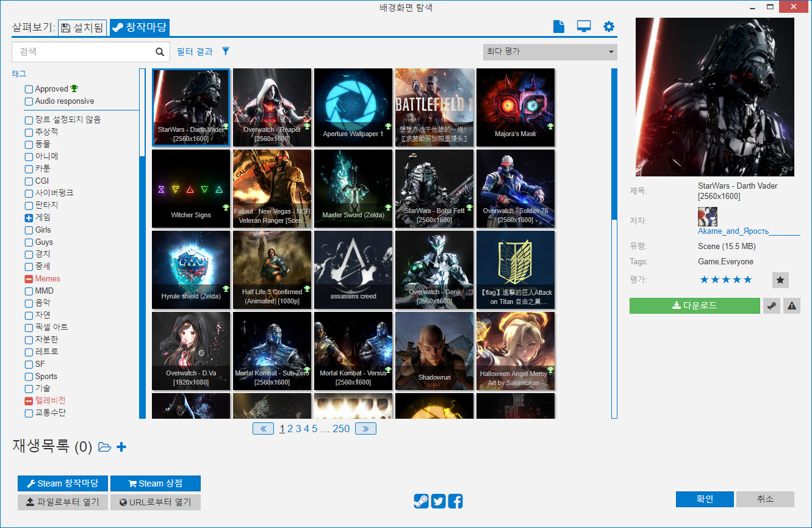Select the Half Life 3 Confirmed wallpaper
The width and height of the screenshot is (812, 528).
(272, 270)
